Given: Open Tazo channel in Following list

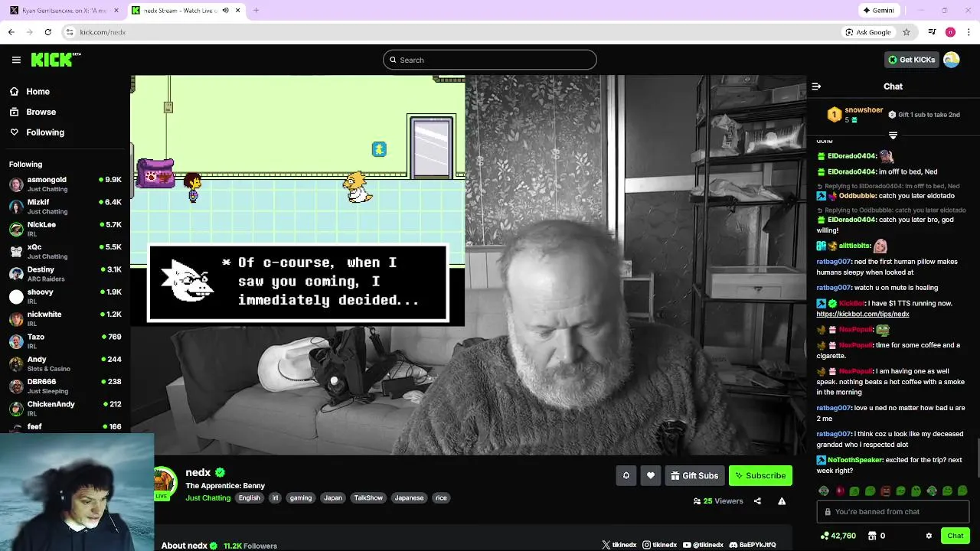Looking at the screenshot, I should coord(65,341).
